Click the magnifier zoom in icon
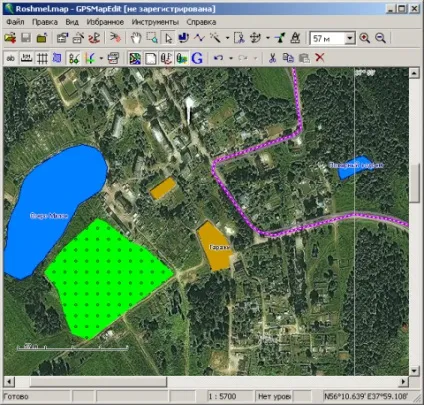Screen dimensions: 424x405 coord(365,38)
